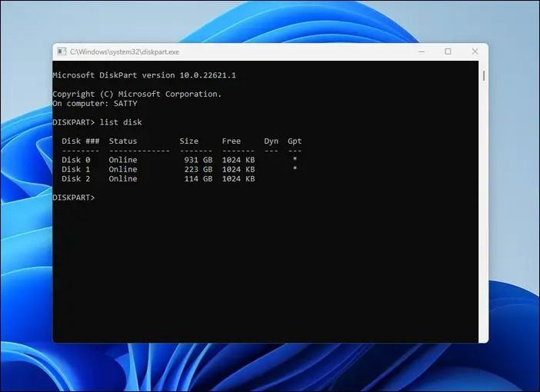Image resolution: width=540 pixels, height=392 pixels.
Task: Click the 1024 KB free value for Disk 1
Action: click(x=238, y=169)
